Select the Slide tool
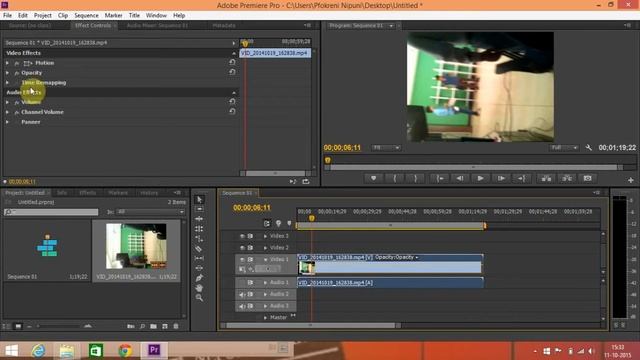The height and width of the screenshot is (360, 640). pos(199,268)
